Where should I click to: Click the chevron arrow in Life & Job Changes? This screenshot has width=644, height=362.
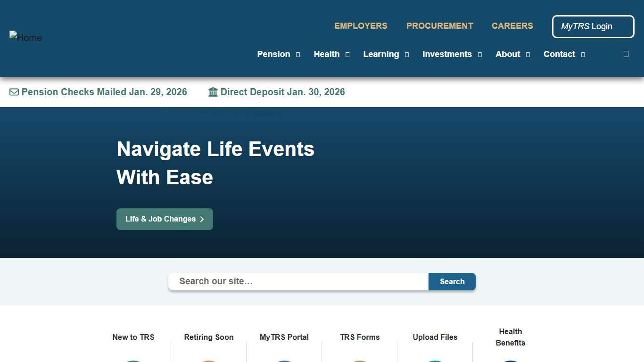202,219
